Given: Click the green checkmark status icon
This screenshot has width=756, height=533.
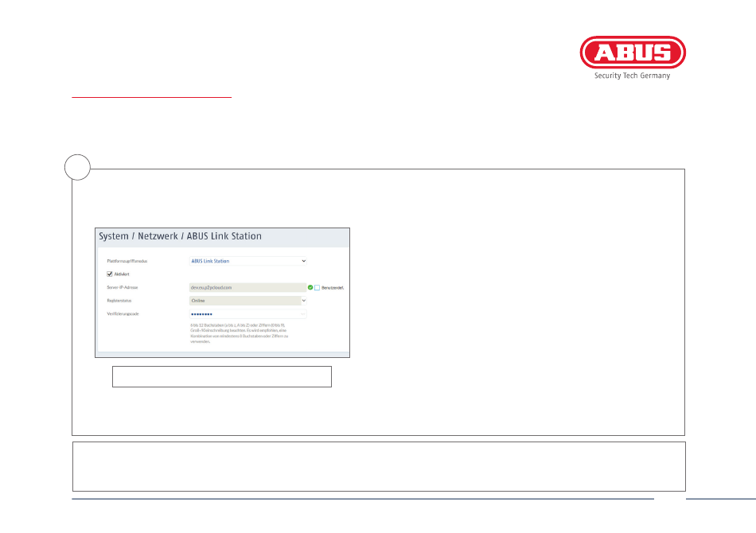Looking at the screenshot, I should (x=310, y=287).
